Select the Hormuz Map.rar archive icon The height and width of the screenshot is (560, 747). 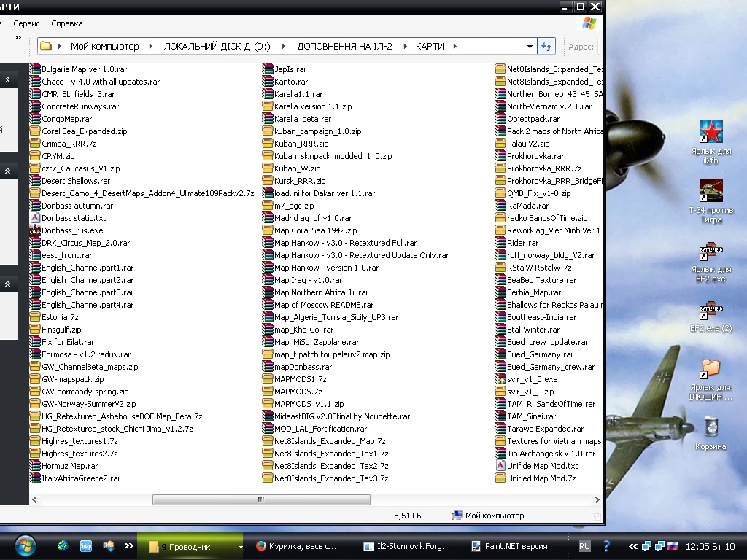pos(35,466)
